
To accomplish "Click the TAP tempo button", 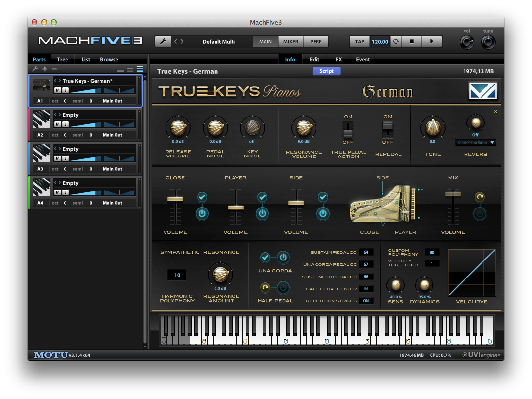I will (359, 42).
